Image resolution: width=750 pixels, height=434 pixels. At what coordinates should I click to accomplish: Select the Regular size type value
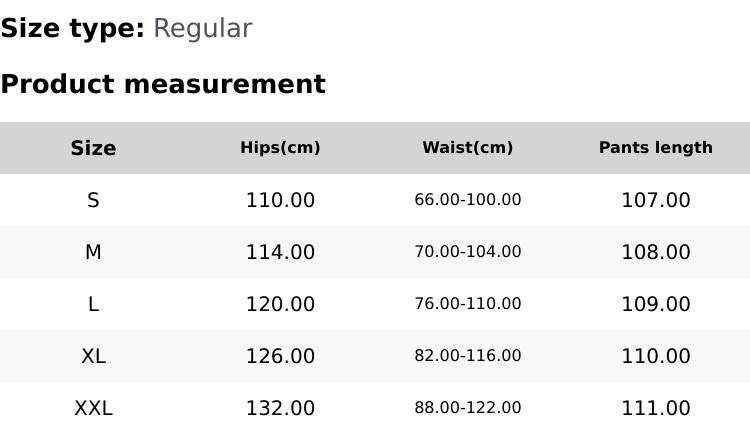(x=202, y=29)
